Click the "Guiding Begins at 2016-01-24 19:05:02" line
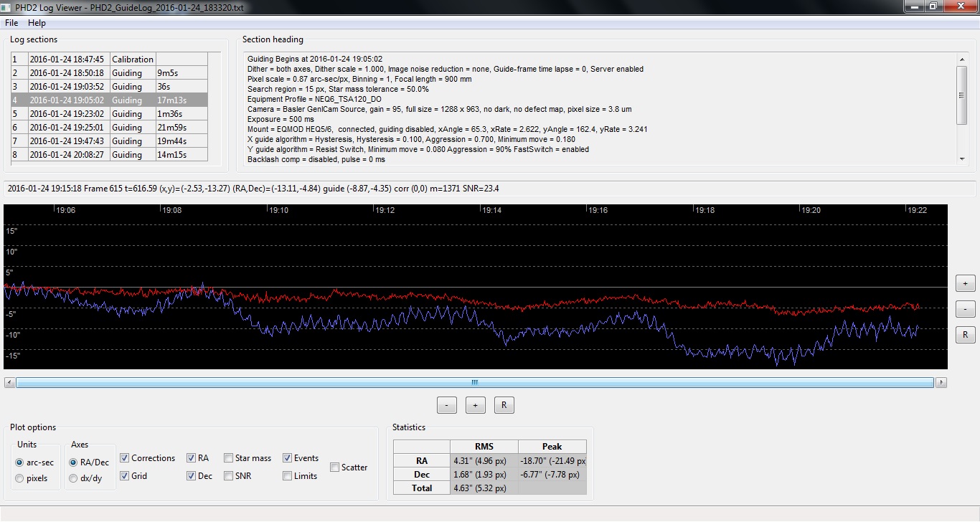Viewport: 980px width, 522px height. pos(315,59)
